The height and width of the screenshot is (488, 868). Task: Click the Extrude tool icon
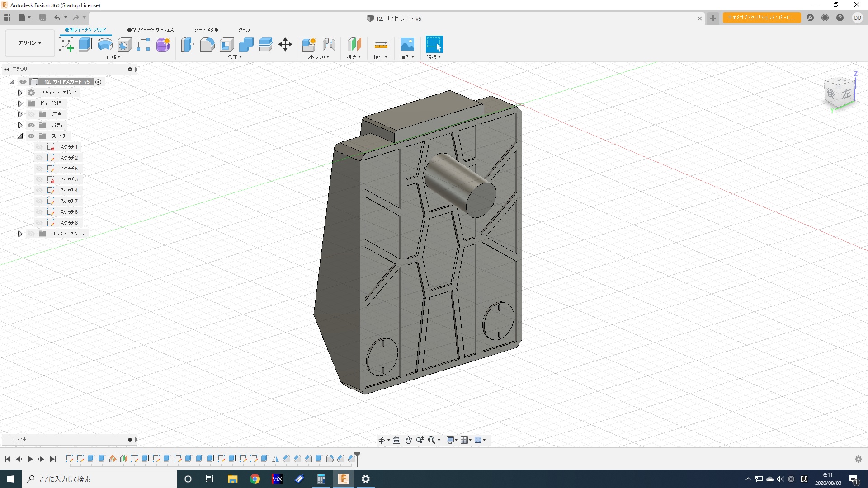click(x=85, y=44)
